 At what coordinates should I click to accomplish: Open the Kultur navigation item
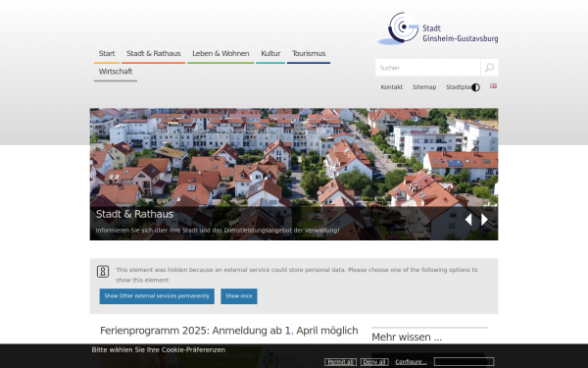(270, 54)
